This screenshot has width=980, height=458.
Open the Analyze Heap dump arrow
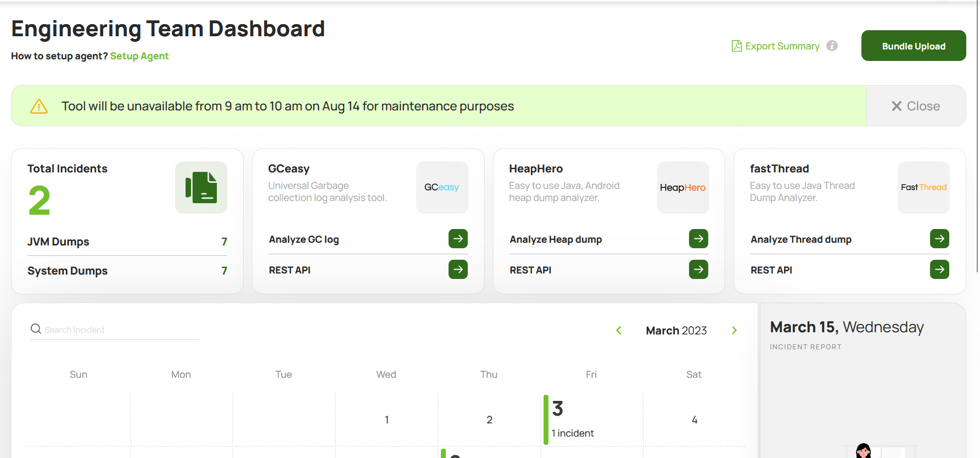[698, 239]
